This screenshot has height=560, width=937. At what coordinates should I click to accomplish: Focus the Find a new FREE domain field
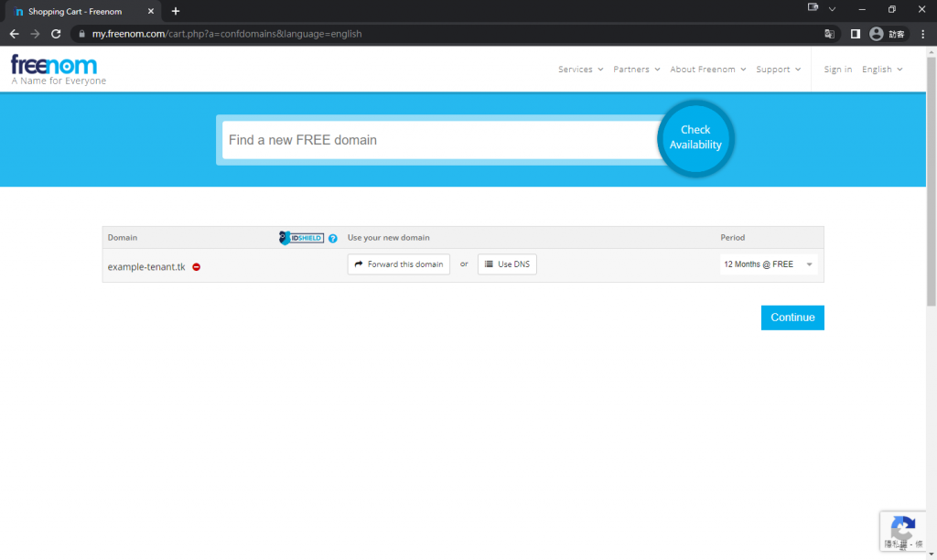(441, 140)
